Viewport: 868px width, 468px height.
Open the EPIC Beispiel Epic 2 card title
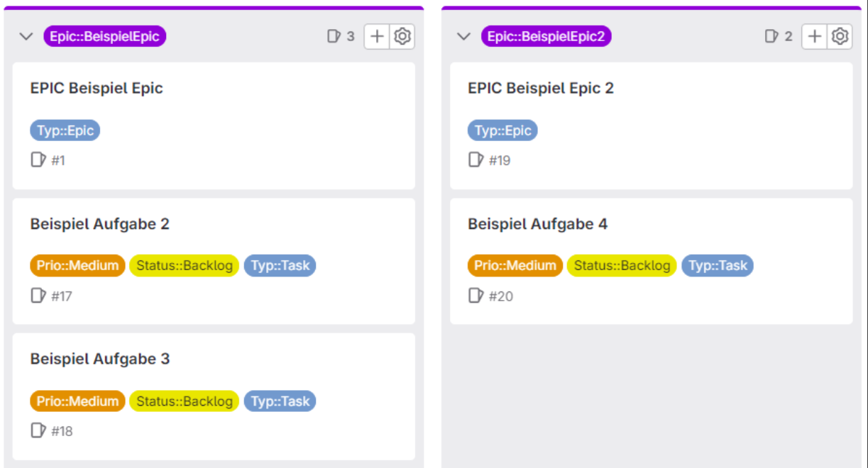coord(541,89)
